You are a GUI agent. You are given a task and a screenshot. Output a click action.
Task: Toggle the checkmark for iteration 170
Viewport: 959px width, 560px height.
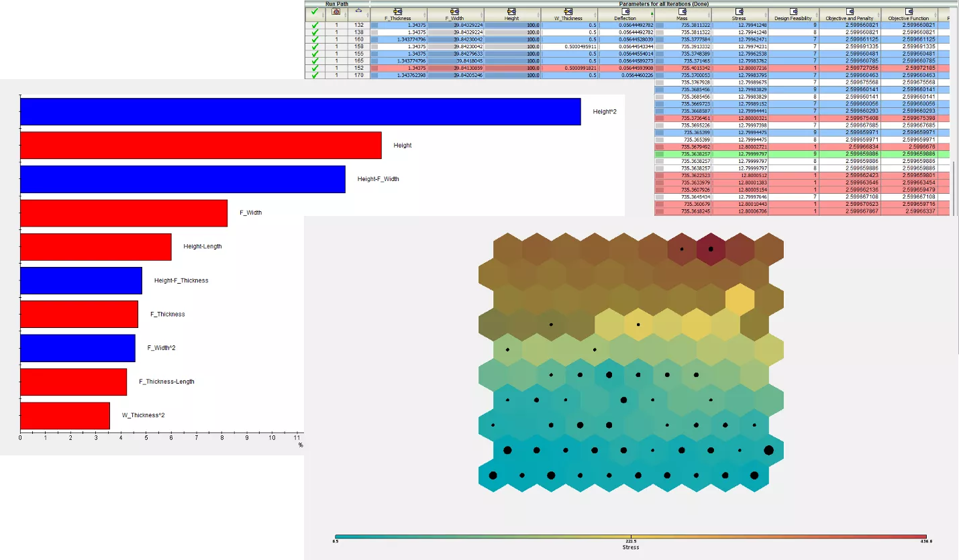314,76
